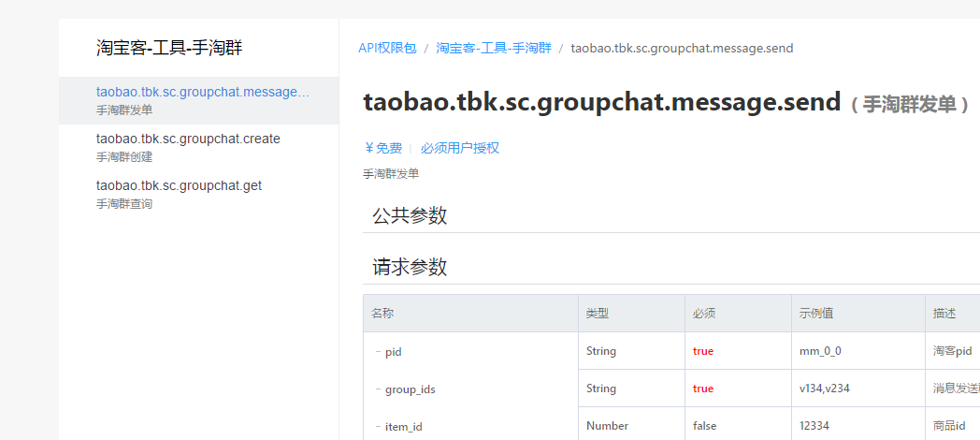
Task: Click the main title taobao.tbk.sc.groupchat.message.send
Action: coord(602,101)
